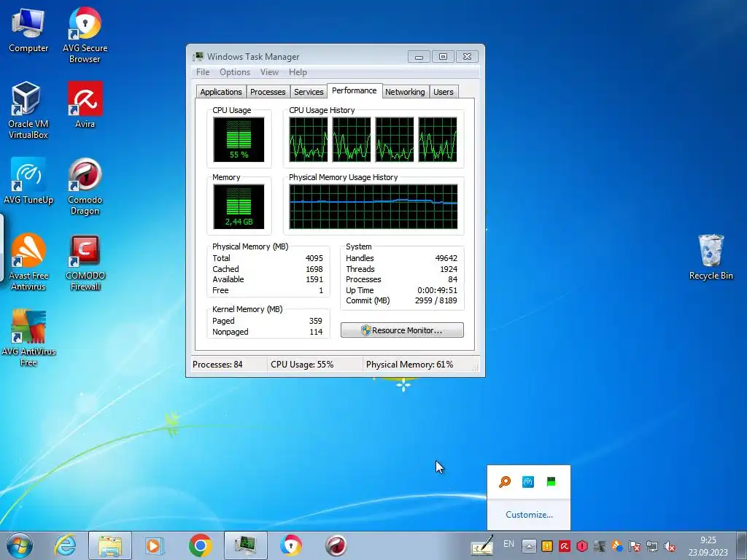Click the Total physical memory value 4095
The height and width of the screenshot is (560, 747).
click(x=314, y=258)
